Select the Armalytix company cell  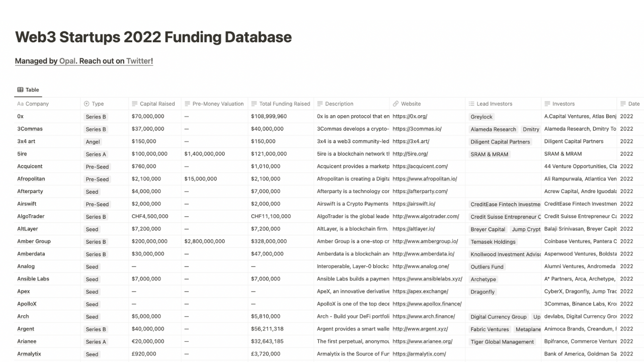pyautogui.click(x=47, y=354)
